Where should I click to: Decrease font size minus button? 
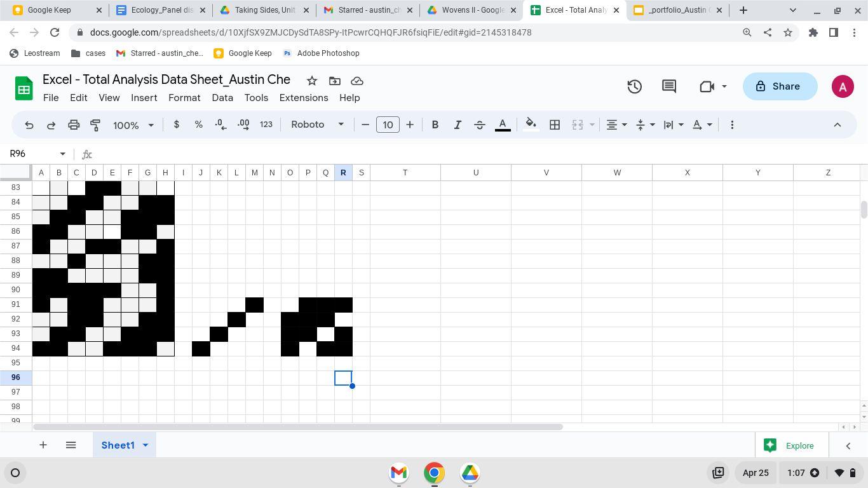click(365, 125)
